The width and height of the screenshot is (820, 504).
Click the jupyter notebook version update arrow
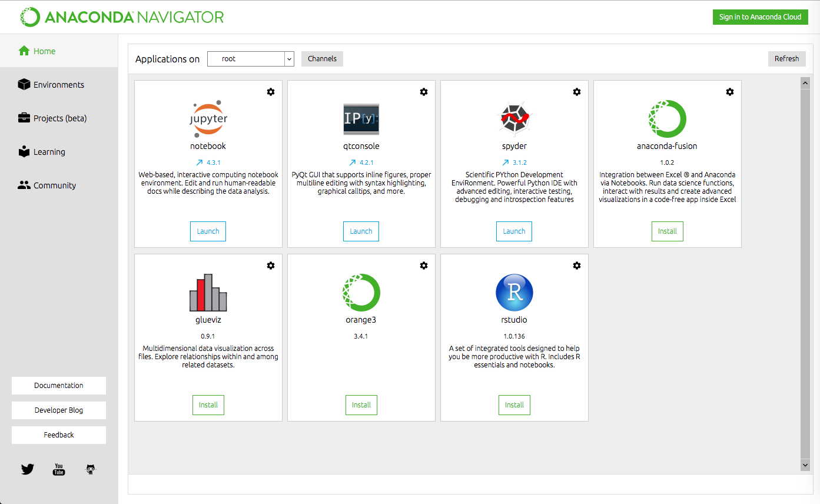coord(200,163)
